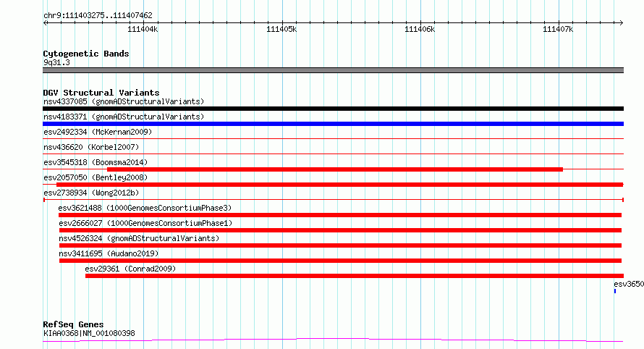Click the esv3545318 (Boomsma2014) label
The image size is (644, 349).
tap(96, 162)
